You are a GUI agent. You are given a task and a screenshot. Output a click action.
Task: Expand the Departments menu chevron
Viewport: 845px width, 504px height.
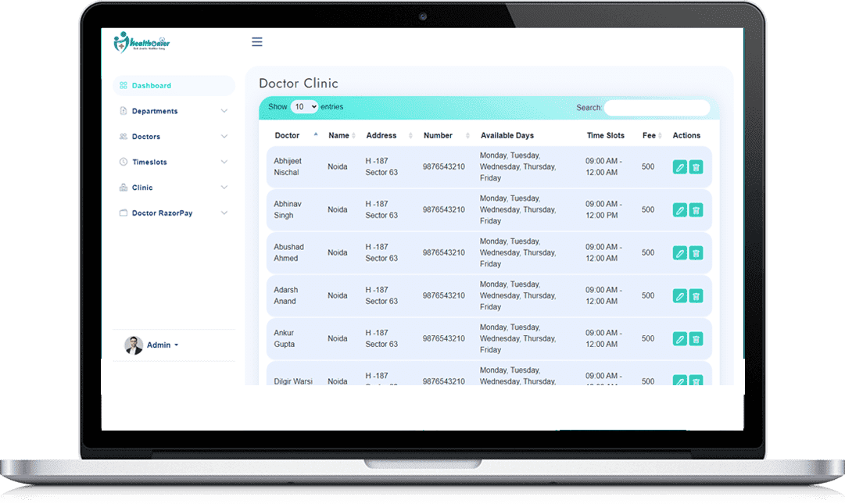(x=224, y=111)
